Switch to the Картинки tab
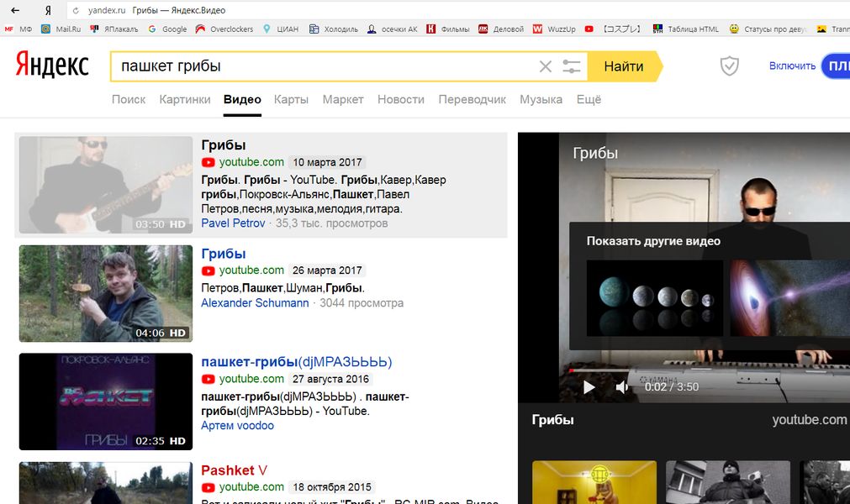Viewport: 850px width, 504px height. pyautogui.click(x=185, y=100)
